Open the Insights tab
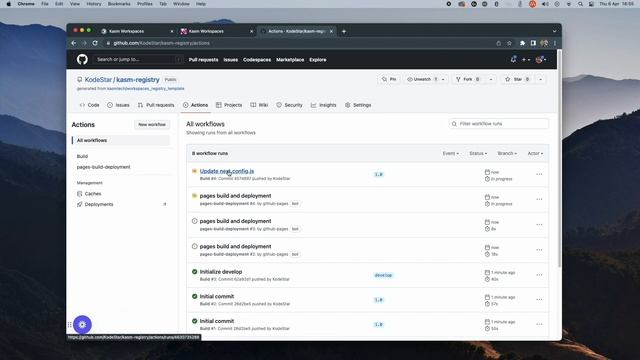 [323, 105]
